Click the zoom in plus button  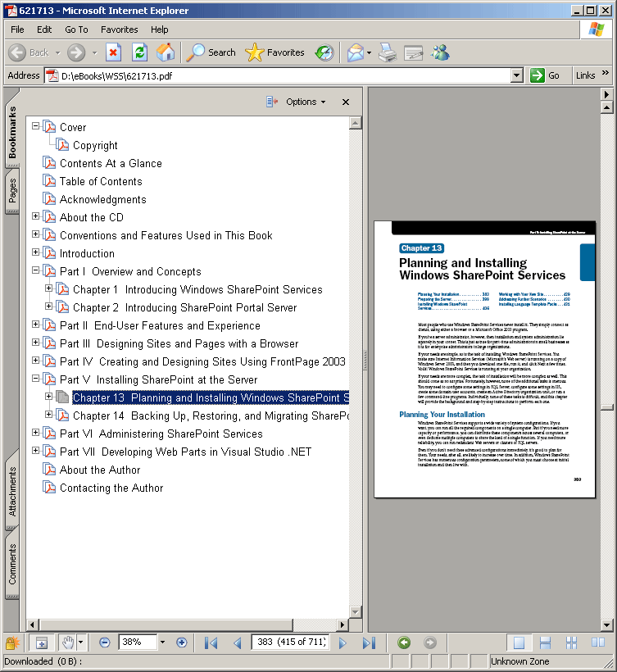[x=182, y=642]
